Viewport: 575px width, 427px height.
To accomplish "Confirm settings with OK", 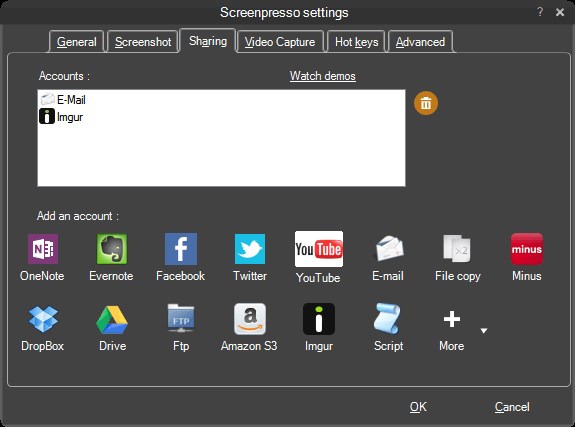I will click(418, 406).
